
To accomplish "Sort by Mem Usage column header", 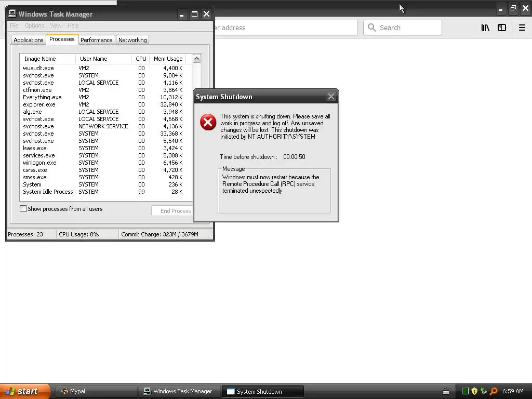I will (168, 59).
